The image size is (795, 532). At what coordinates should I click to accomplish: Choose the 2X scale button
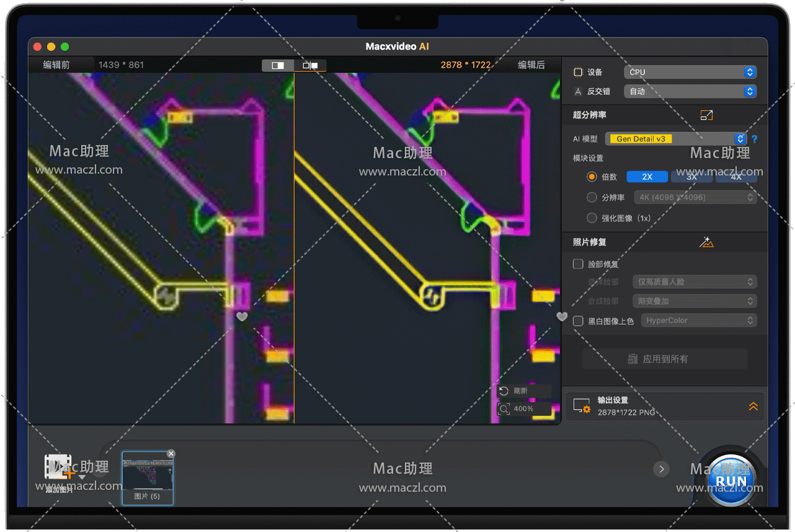[x=647, y=177]
